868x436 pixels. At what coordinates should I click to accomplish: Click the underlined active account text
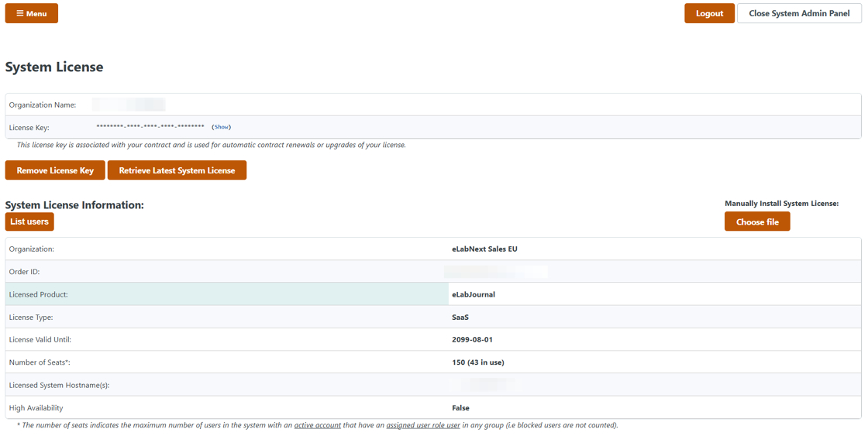click(317, 425)
